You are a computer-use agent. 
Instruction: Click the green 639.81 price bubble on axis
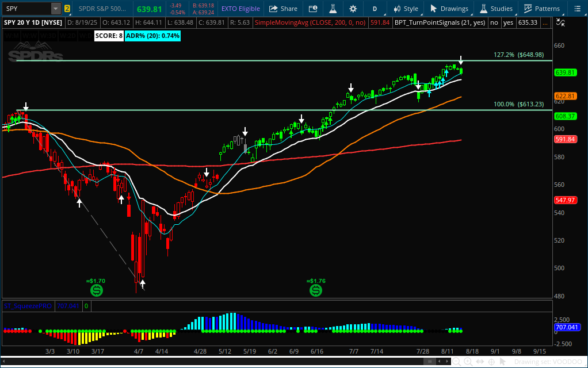tap(566, 72)
